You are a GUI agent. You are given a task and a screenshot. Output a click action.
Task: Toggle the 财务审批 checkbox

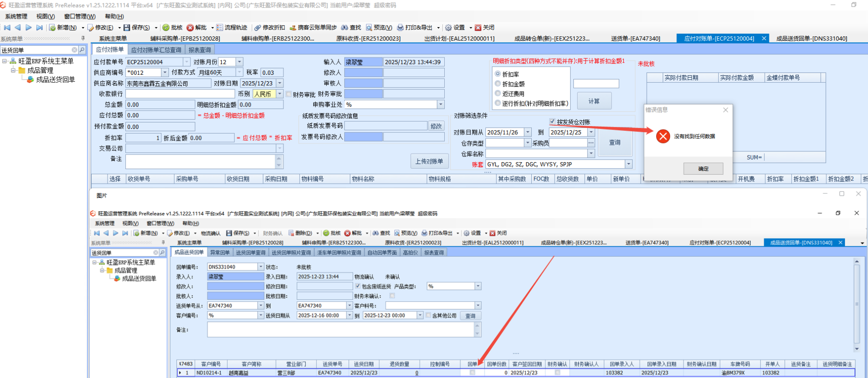[289, 94]
